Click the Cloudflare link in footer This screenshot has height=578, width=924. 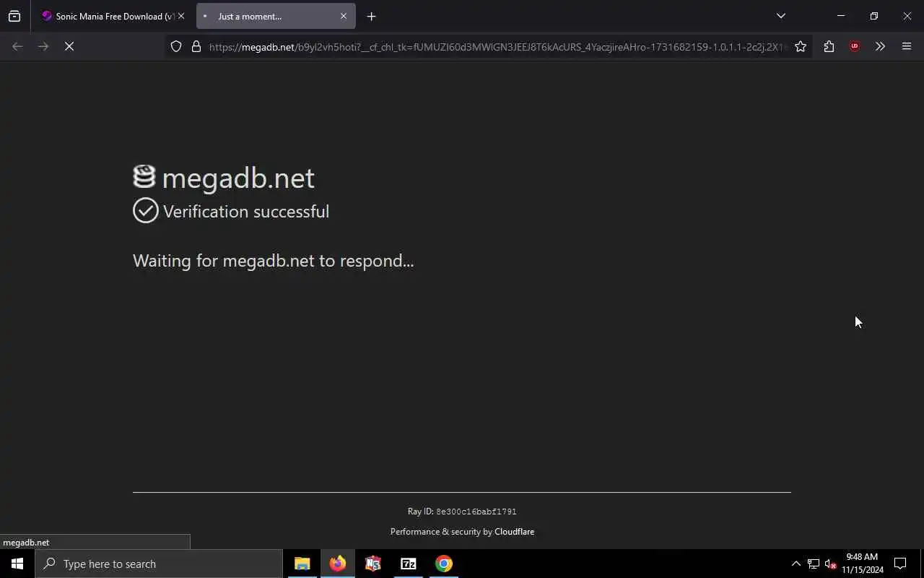514,532
